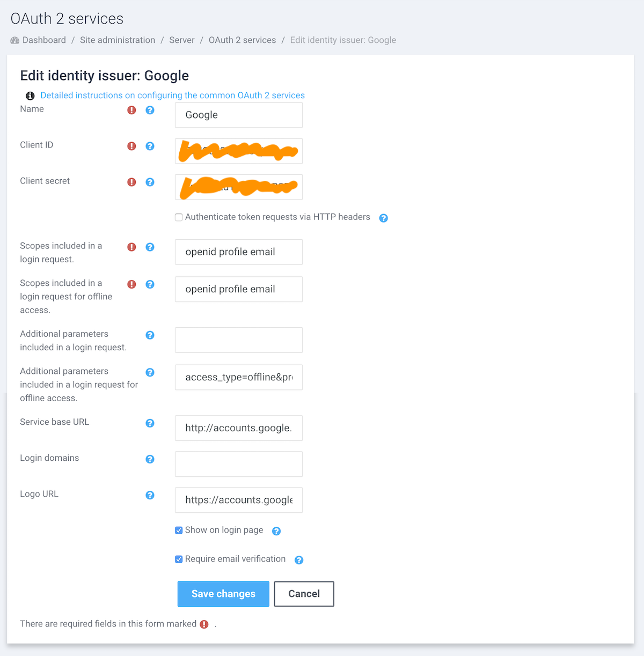Open help for Client ID field

150,146
